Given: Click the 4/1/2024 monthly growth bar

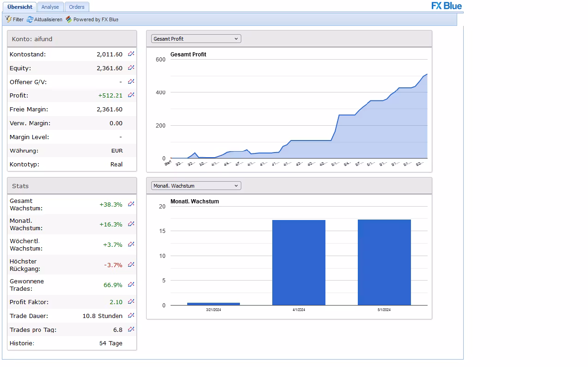Looking at the screenshot, I should coord(299,263).
